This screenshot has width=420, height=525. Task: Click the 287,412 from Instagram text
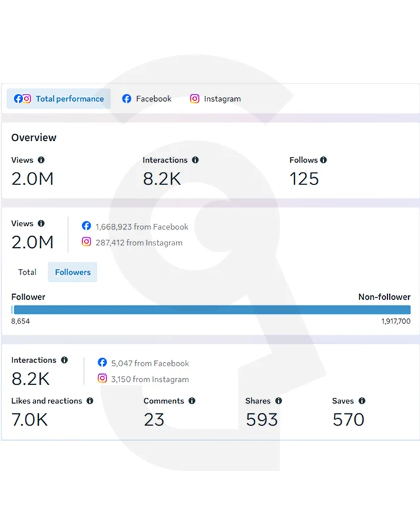click(x=139, y=243)
